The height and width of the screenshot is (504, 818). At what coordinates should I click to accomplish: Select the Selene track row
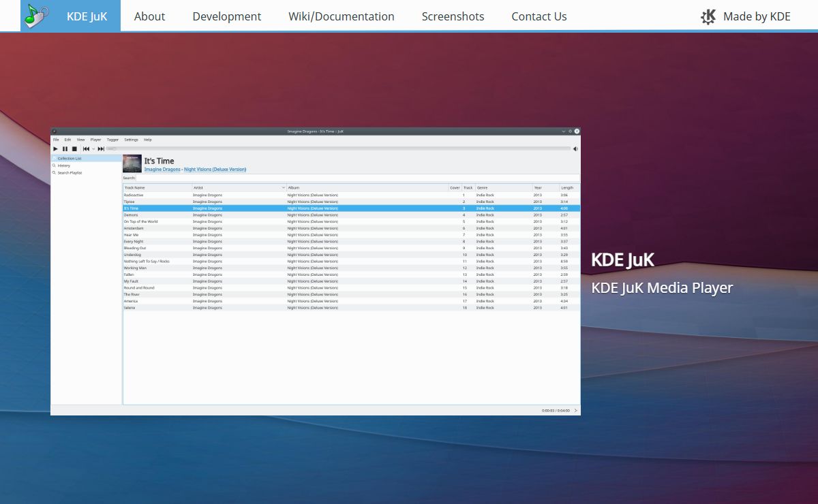[x=352, y=308]
